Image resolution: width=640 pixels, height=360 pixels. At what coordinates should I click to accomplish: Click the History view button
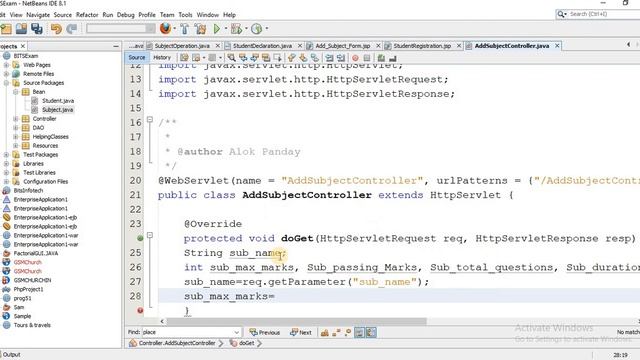[162, 58]
